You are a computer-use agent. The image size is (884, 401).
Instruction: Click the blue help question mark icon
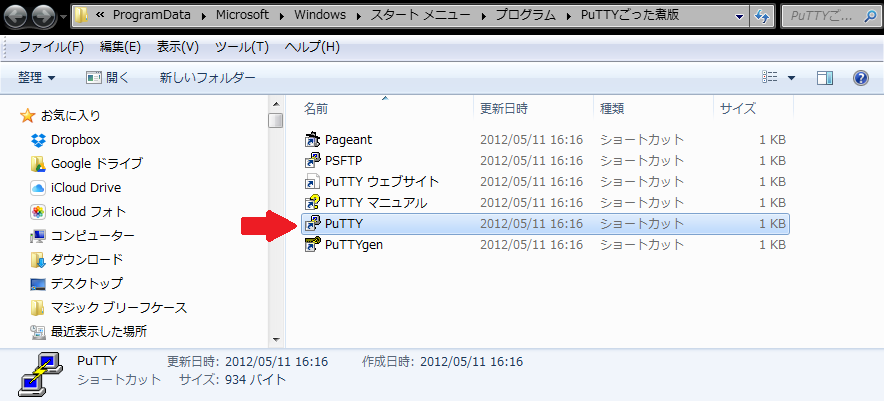tap(861, 78)
